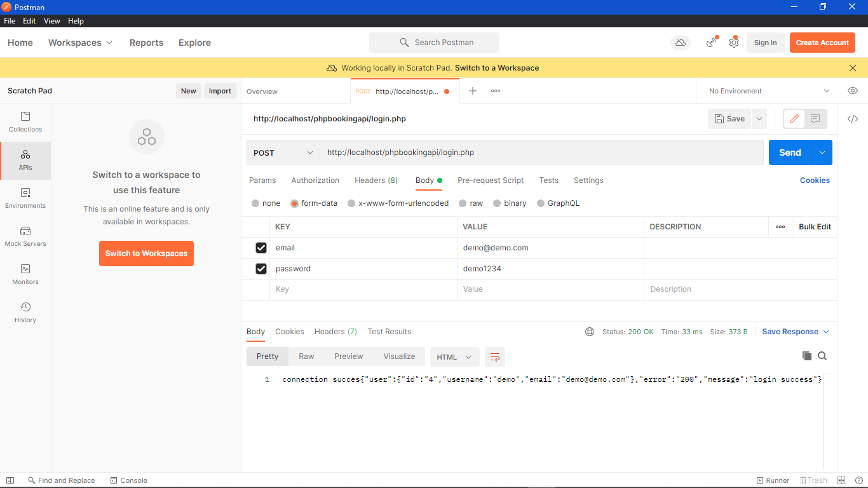Click the cloud sync offline icon
The width and height of the screenshot is (868, 488).
click(681, 43)
